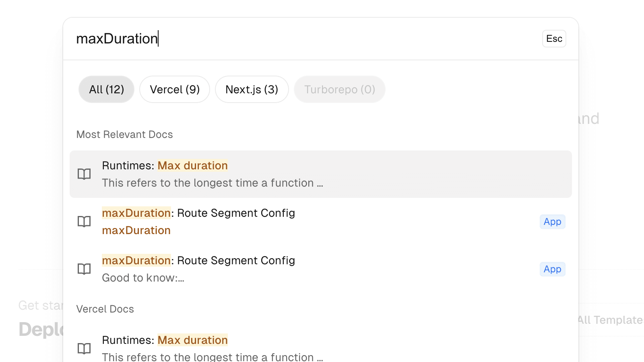Open Route Segment Config title above maxDuration subtitle
The height and width of the screenshot is (362, 644).
[x=198, y=213]
